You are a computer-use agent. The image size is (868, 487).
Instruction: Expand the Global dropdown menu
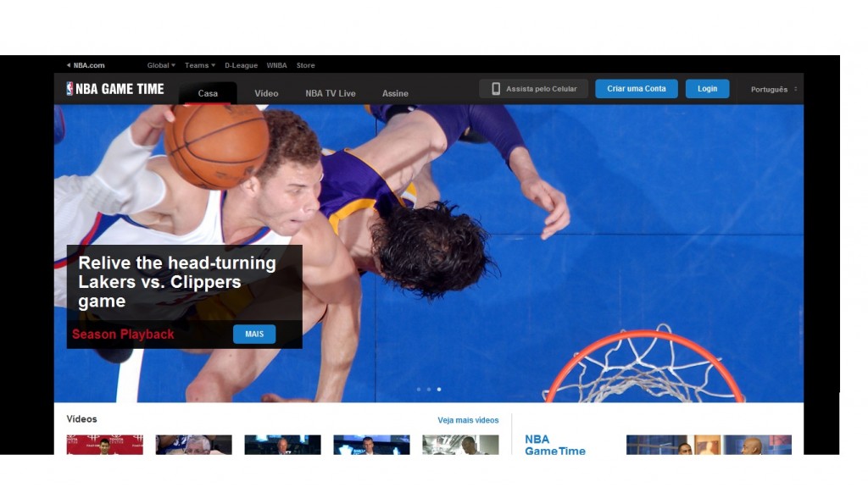tap(161, 65)
